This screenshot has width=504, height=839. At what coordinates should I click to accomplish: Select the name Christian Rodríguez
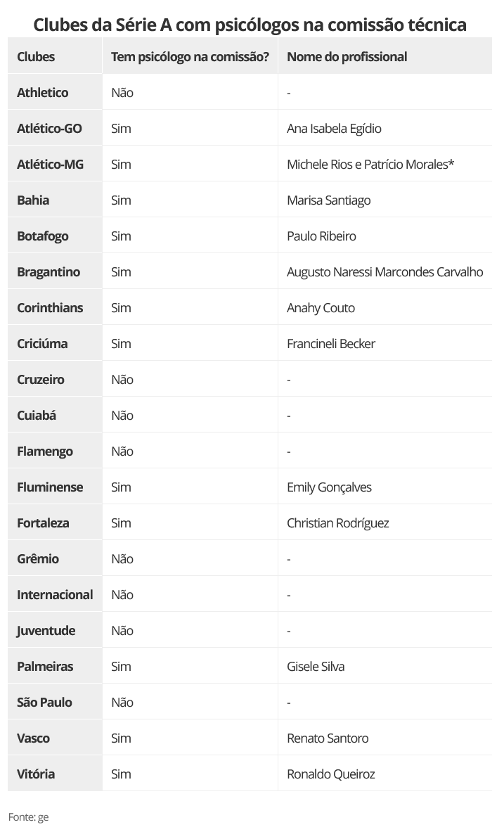(337, 523)
